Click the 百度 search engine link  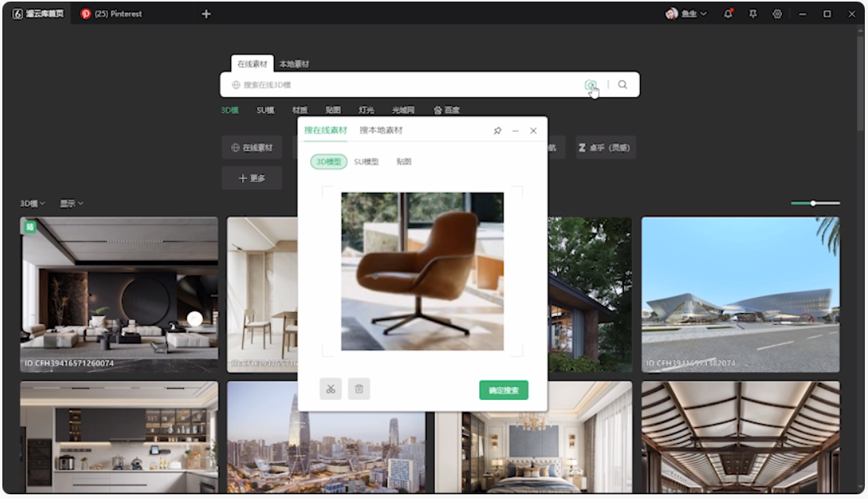(x=447, y=110)
